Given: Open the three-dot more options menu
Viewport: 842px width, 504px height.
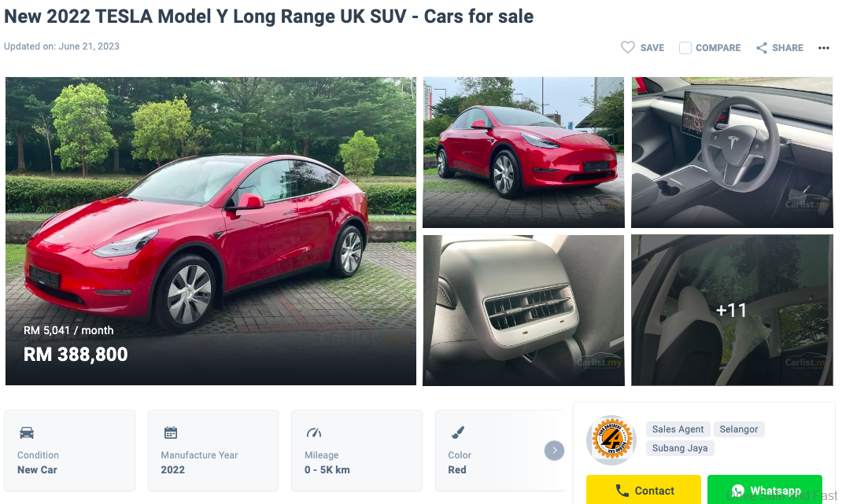Looking at the screenshot, I should [x=824, y=48].
